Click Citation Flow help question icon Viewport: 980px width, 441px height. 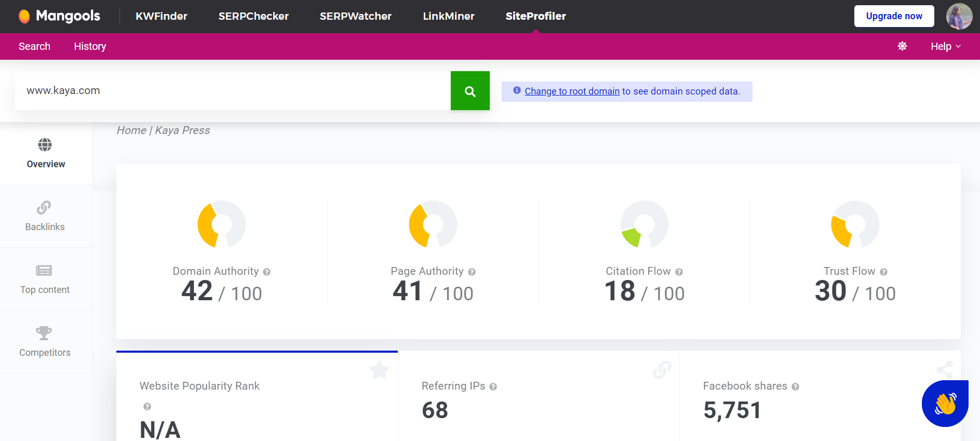click(x=679, y=272)
